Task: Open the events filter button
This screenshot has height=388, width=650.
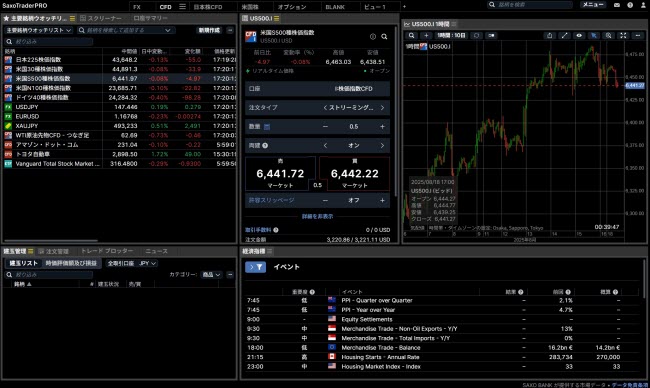Action: point(255,267)
